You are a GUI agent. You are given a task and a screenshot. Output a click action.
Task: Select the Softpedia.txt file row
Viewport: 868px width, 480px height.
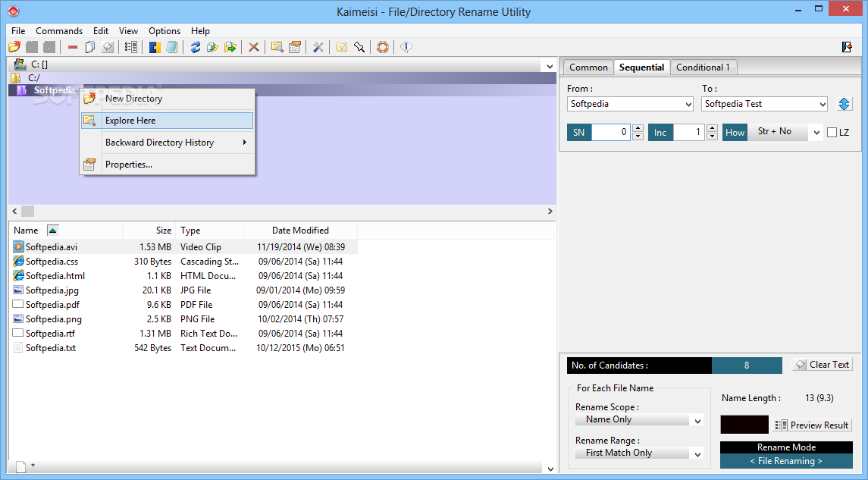point(184,348)
